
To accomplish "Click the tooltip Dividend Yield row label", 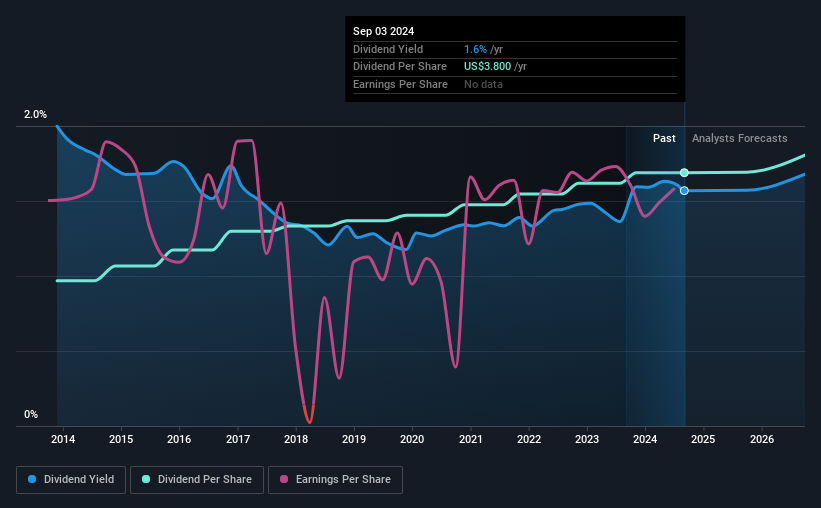I will click(388, 49).
